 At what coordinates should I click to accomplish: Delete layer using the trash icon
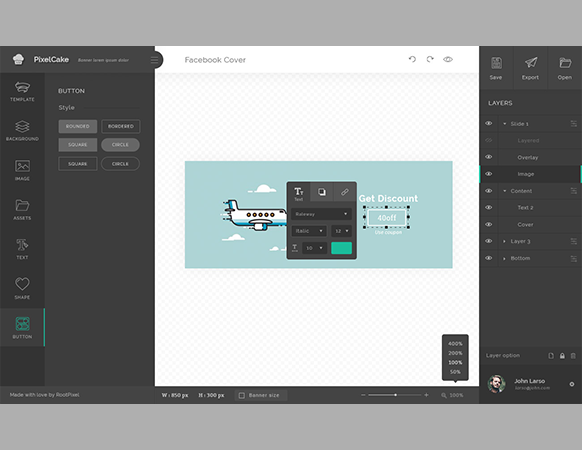573,356
